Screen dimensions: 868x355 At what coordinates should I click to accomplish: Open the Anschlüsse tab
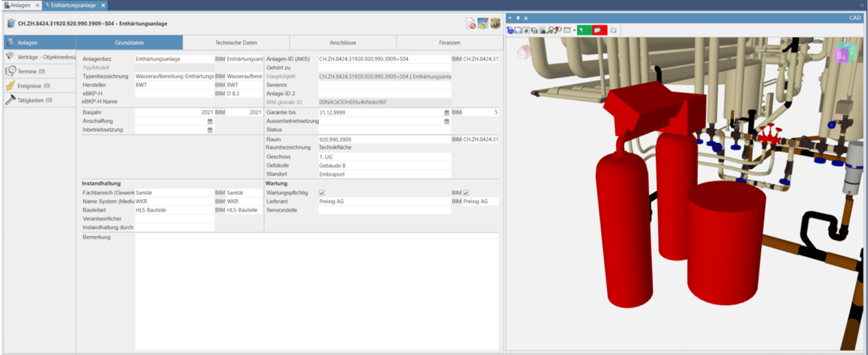pos(343,42)
